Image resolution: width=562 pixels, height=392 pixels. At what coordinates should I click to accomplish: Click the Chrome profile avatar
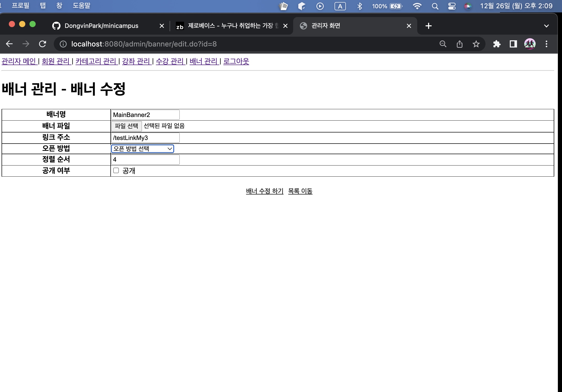pos(530,44)
